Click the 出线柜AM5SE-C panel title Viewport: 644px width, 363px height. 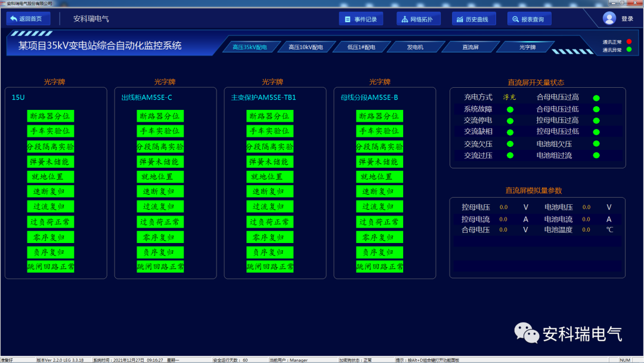[147, 97]
